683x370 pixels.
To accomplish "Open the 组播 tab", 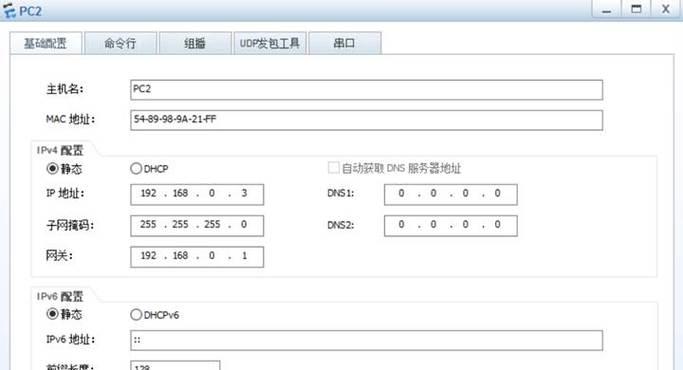I will tap(195, 43).
